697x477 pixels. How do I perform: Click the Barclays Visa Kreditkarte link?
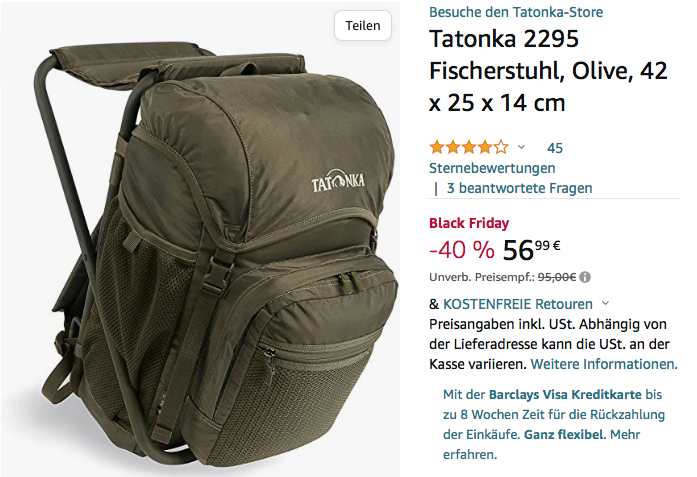coord(565,394)
